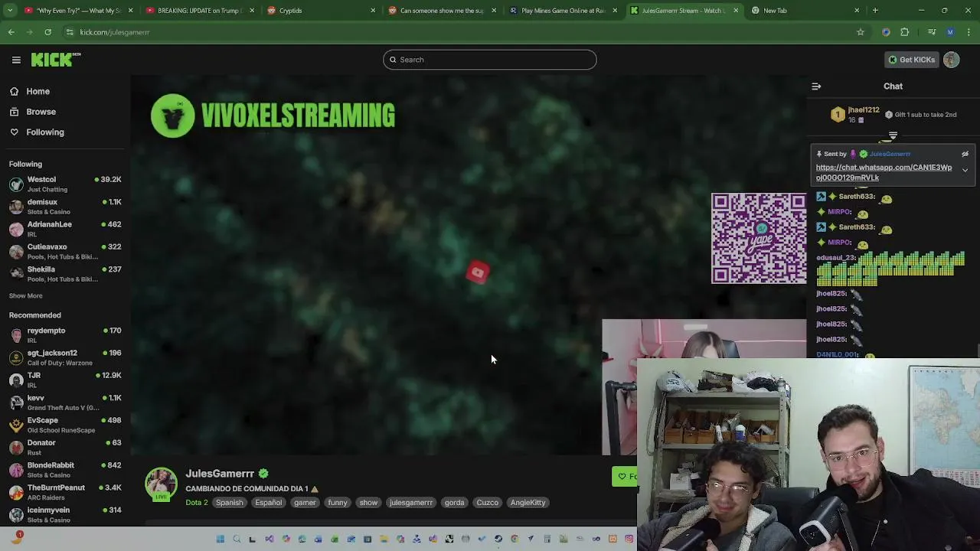Go back in browser
The image size is (980, 551).
coord(11,32)
